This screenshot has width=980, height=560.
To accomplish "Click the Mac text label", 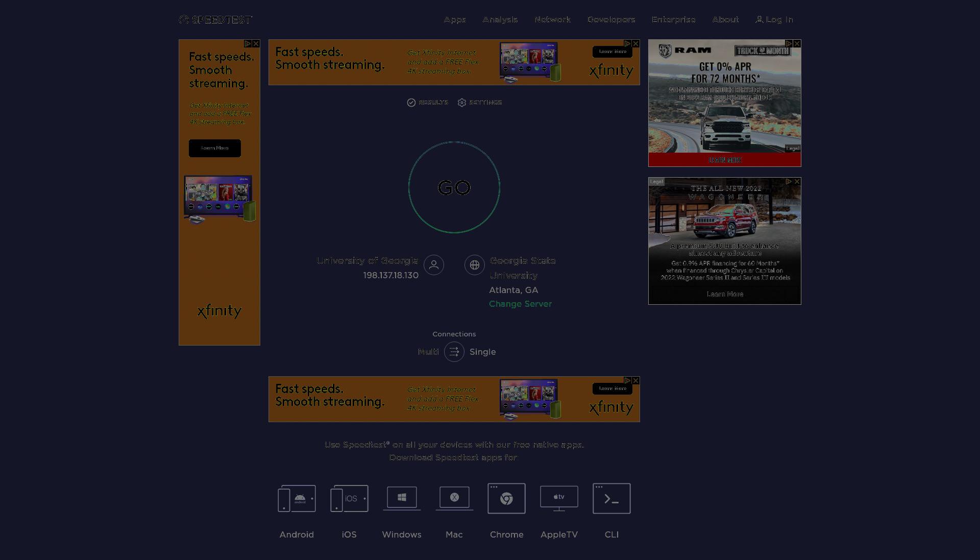I will coord(454,534).
